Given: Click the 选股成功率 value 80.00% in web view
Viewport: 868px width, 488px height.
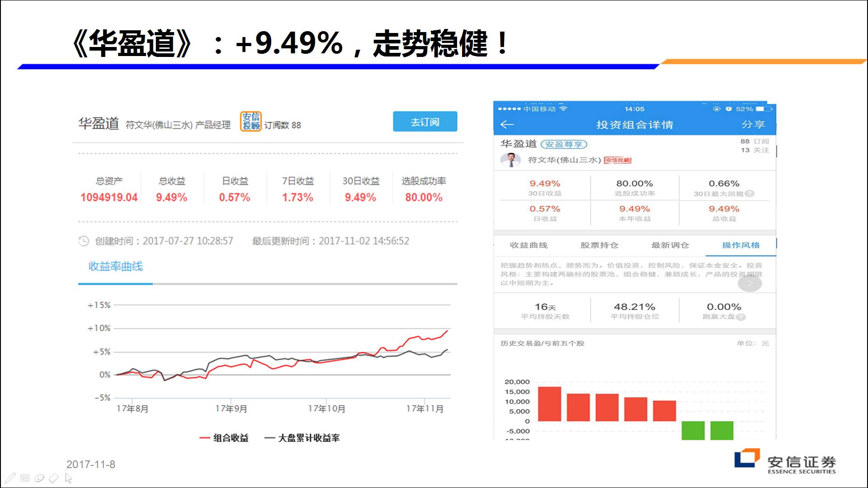Looking at the screenshot, I should click(424, 197).
